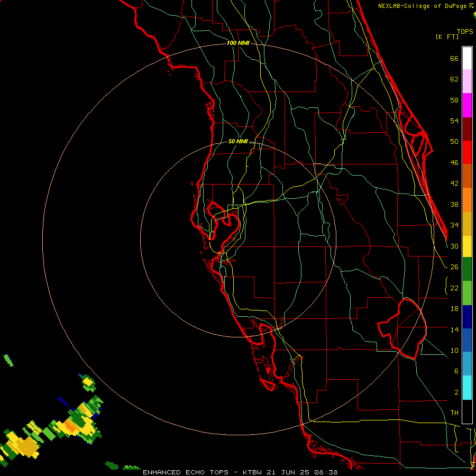Click the small isolated yellow-green echo cell above the main cluster
The height and width of the screenshot is (476, 476).
pos(88,382)
